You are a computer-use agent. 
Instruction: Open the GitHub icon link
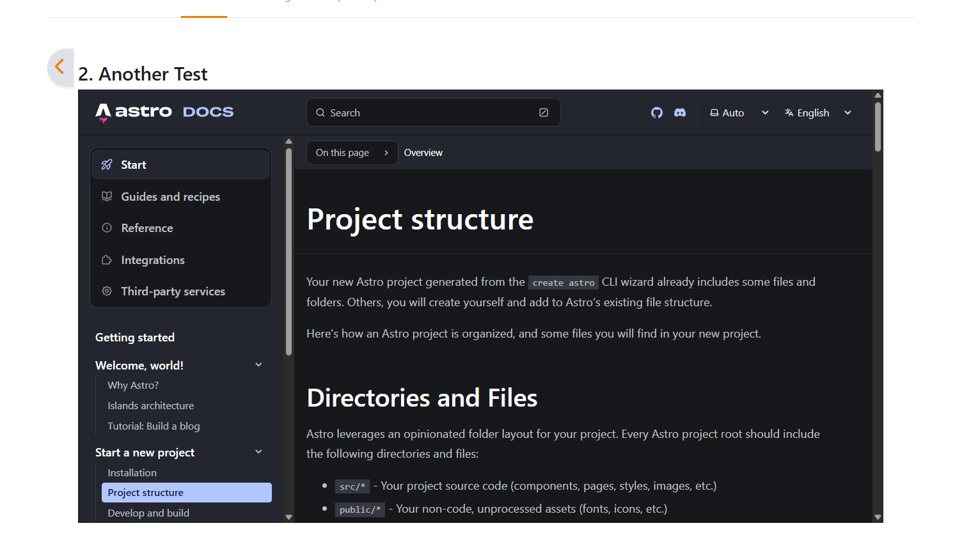657,113
